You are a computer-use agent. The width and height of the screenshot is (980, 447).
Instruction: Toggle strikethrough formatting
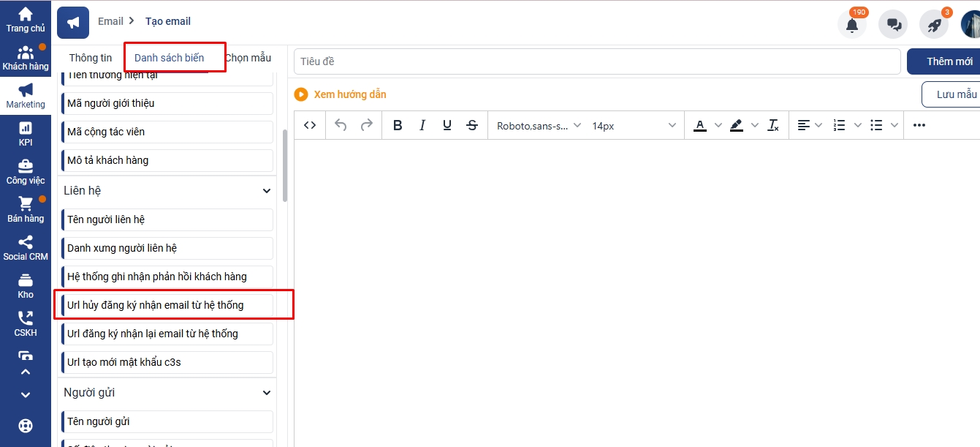click(472, 125)
